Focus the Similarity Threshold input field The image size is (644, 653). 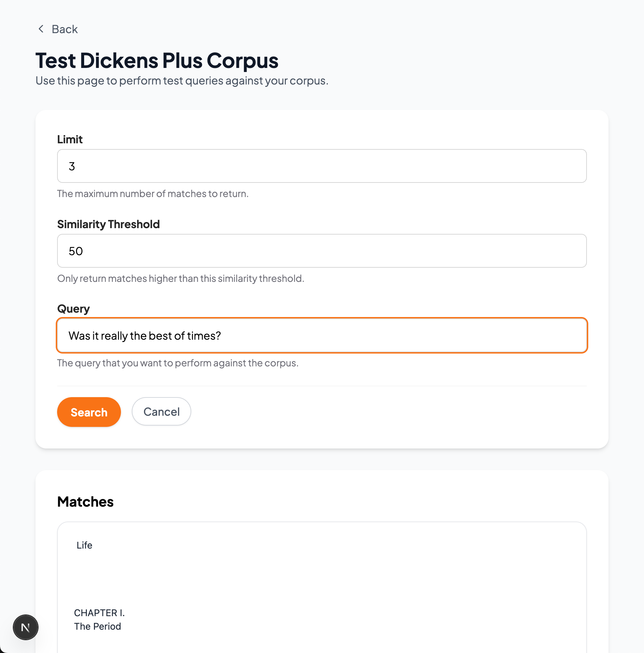[322, 251]
